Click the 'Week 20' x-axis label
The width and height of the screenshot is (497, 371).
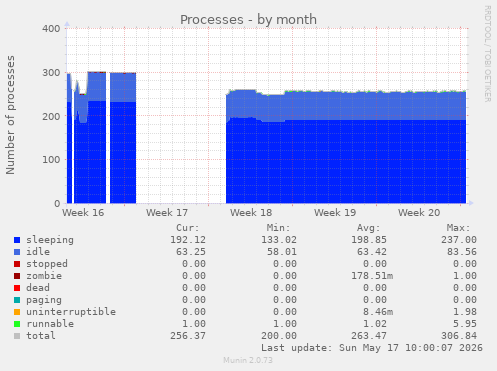pyautogui.click(x=419, y=213)
